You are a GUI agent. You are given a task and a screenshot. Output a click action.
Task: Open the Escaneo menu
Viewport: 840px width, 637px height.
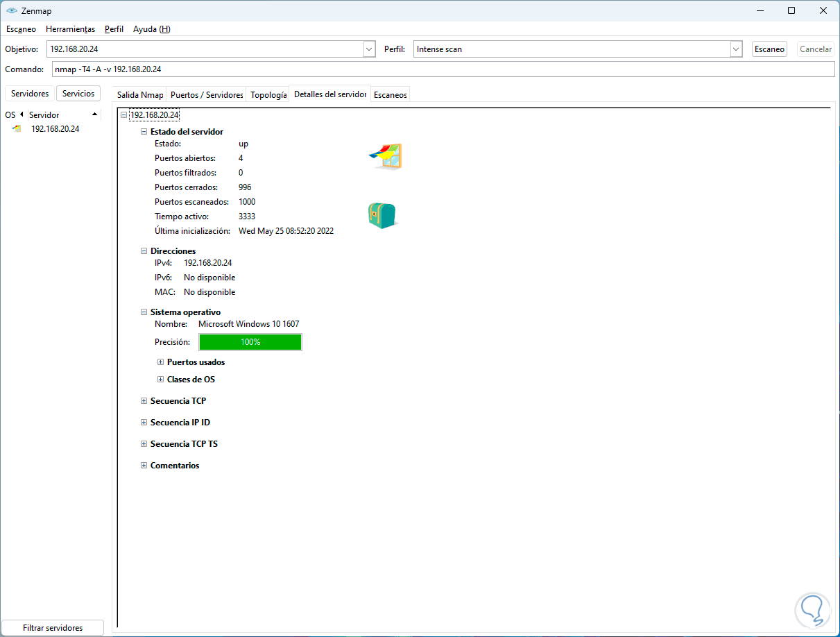click(21, 29)
